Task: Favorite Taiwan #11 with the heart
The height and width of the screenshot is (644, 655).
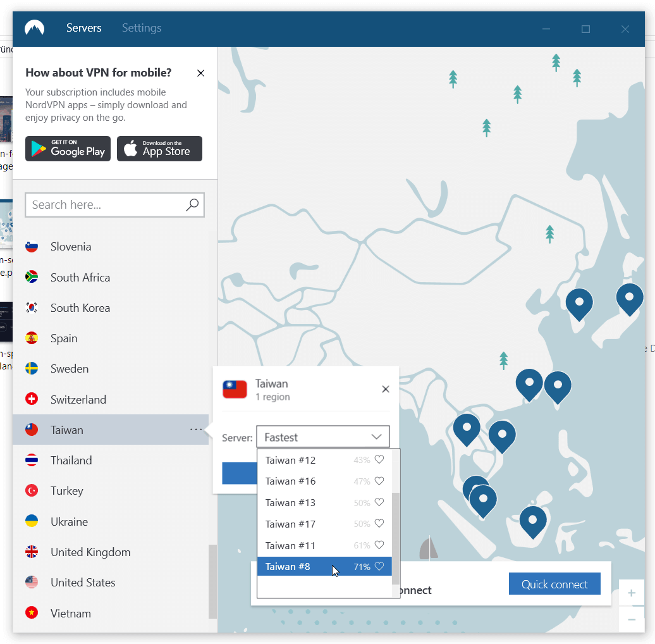Action: [x=379, y=545]
